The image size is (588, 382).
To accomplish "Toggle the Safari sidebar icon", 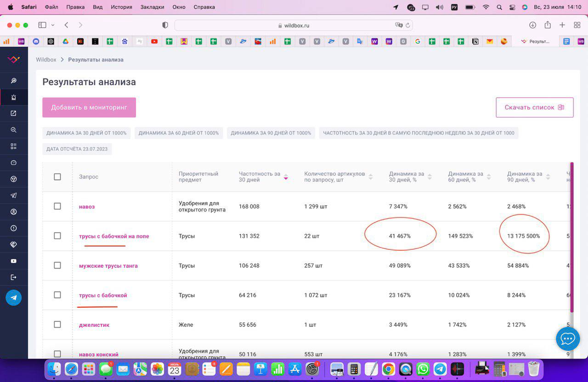I will [42, 25].
